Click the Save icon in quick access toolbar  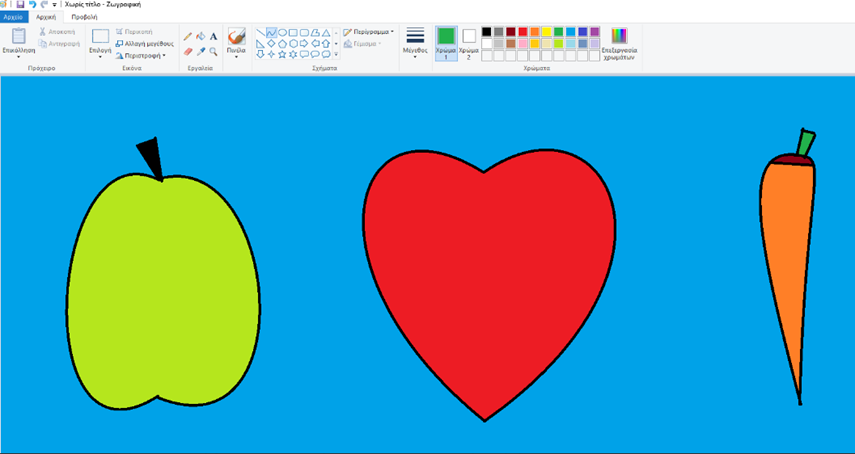(x=19, y=5)
